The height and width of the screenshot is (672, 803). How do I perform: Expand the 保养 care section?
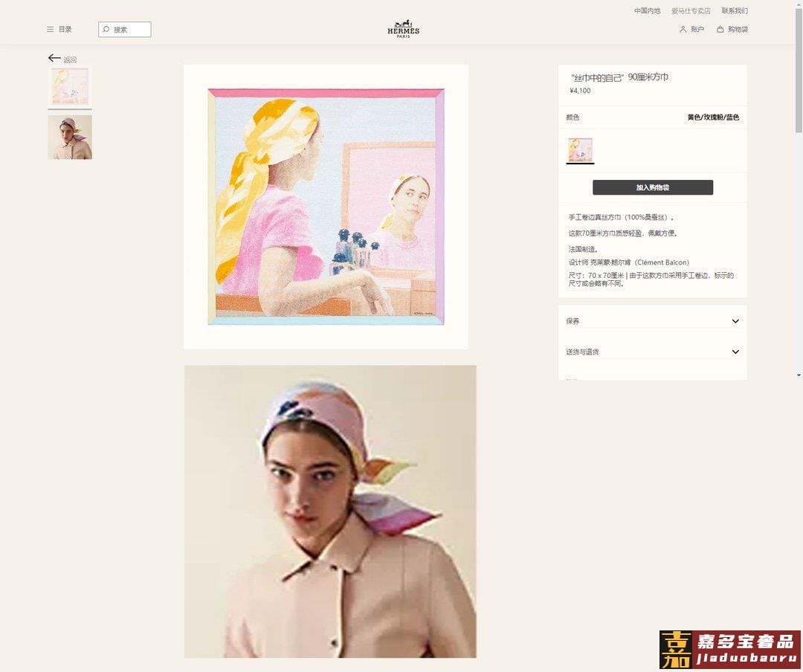pyautogui.click(x=653, y=321)
